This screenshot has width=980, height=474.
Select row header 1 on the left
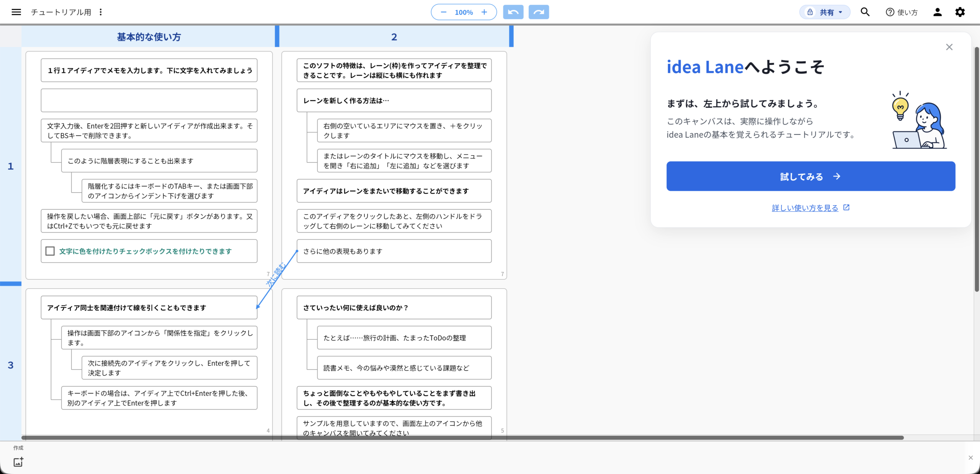point(11,166)
